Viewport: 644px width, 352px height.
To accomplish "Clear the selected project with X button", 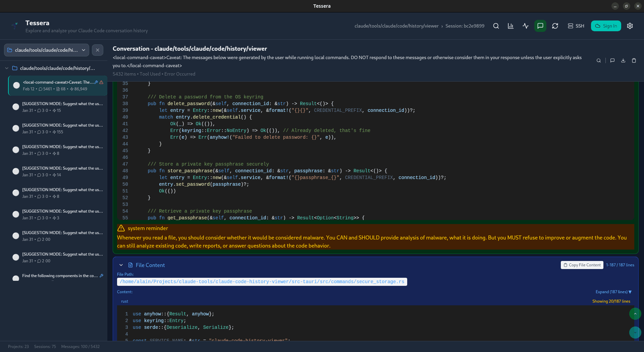I will [98, 50].
